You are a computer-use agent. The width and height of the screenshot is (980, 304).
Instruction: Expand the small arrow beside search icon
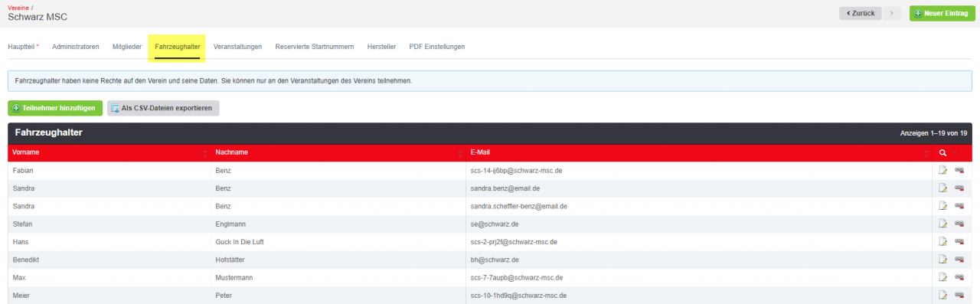[x=954, y=153]
